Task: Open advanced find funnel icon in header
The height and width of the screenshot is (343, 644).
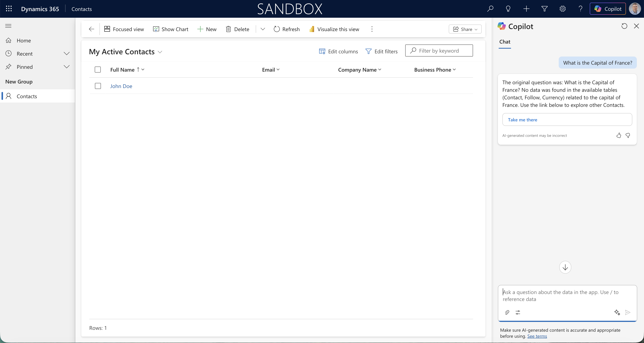Action: [x=545, y=9]
